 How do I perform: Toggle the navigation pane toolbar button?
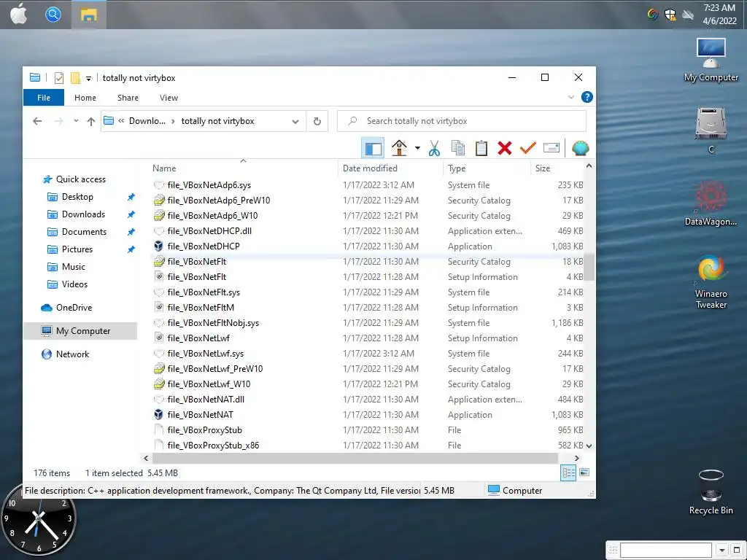373,149
